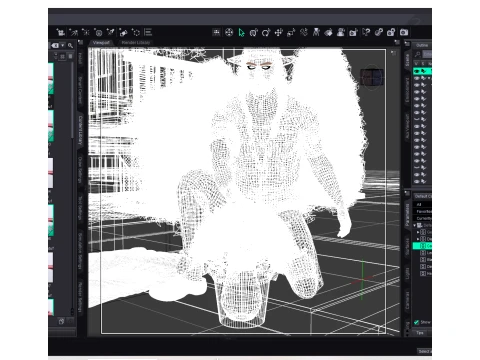480x360 pixels.
Task: Select the Currently Used filter in the Parameters pane
Action: click(x=422, y=218)
